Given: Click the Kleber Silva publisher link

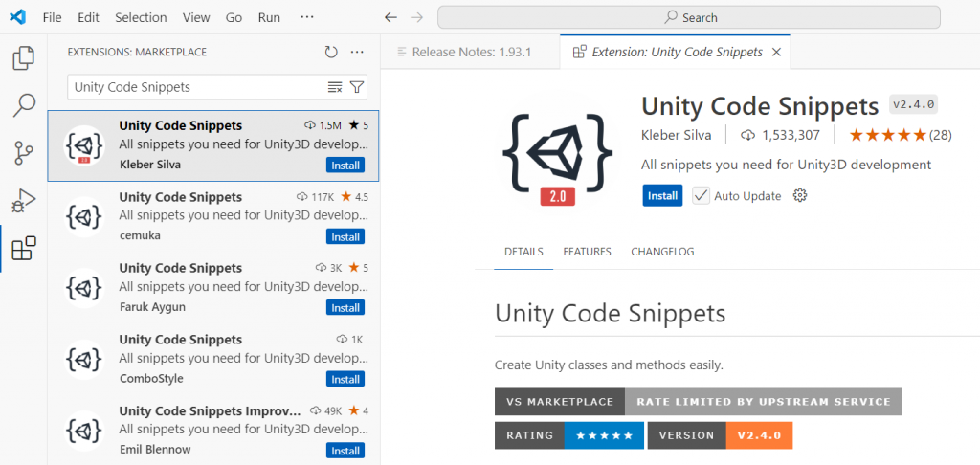Looking at the screenshot, I should pyautogui.click(x=677, y=135).
